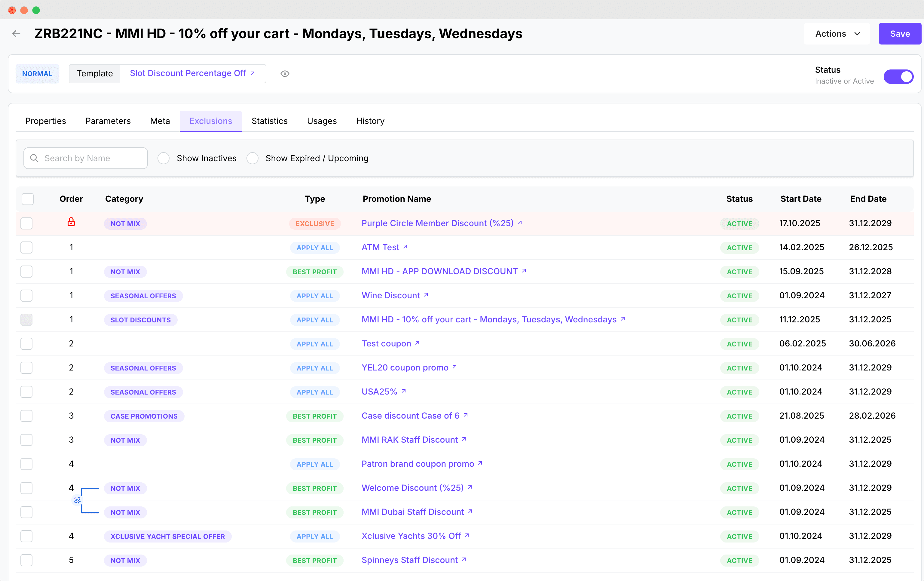This screenshot has height=581, width=924.
Task: Click the Save button
Action: point(899,34)
